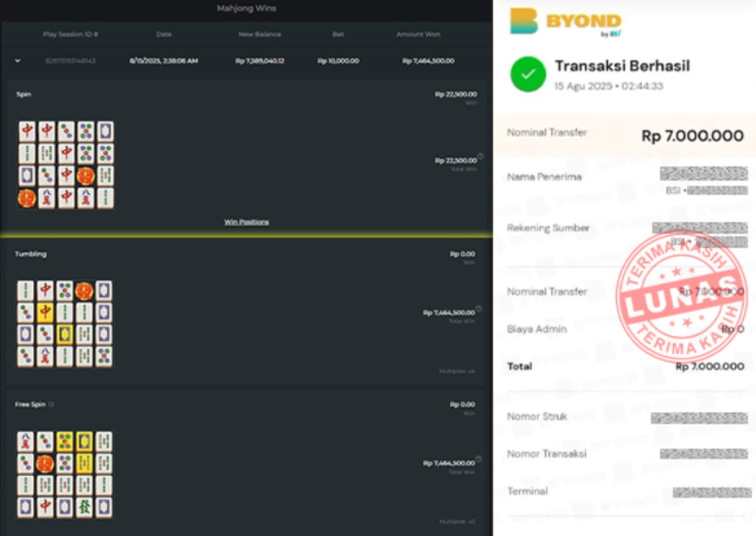Click the info icon beside Spin total win
The height and width of the screenshot is (536, 756).
pos(480,156)
